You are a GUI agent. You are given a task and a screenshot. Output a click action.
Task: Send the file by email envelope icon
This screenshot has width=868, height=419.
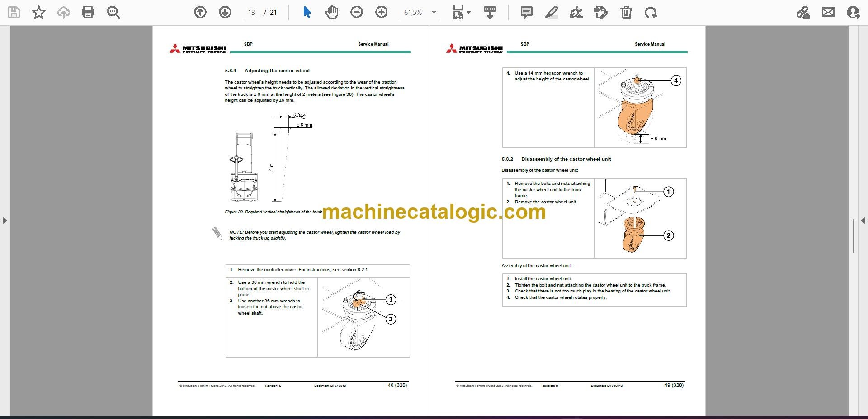point(828,12)
